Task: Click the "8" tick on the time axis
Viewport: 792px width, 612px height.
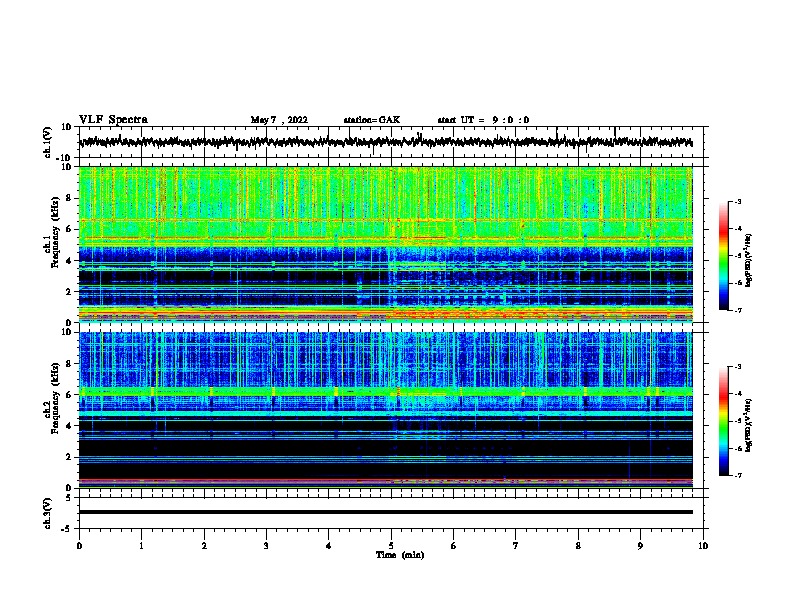Action: pos(578,546)
